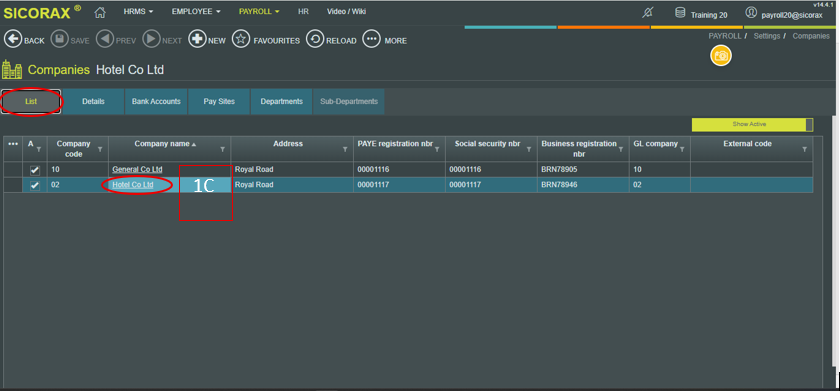The height and width of the screenshot is (391, 840).
Task: Open the Pay Sites tab
Action: coord(219,102)
